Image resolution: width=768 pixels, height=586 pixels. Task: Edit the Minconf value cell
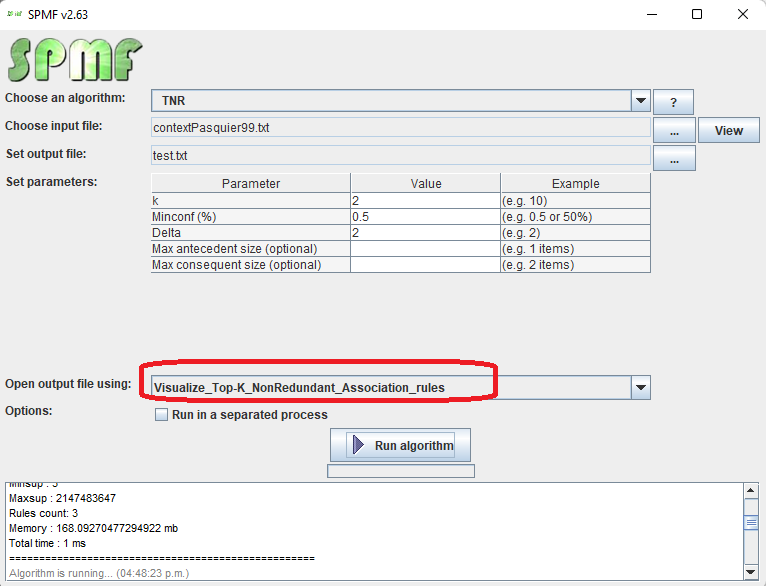point(425,217)
